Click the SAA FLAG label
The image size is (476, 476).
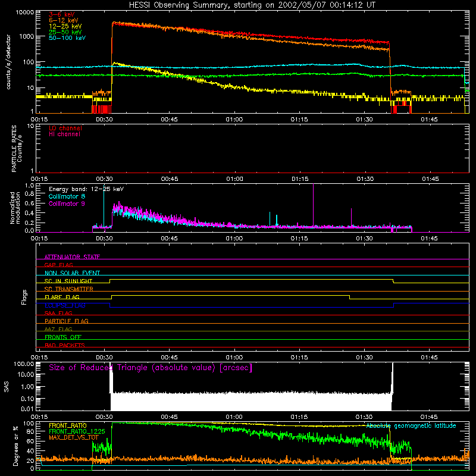pyautogui.click(x=58, y=313)
